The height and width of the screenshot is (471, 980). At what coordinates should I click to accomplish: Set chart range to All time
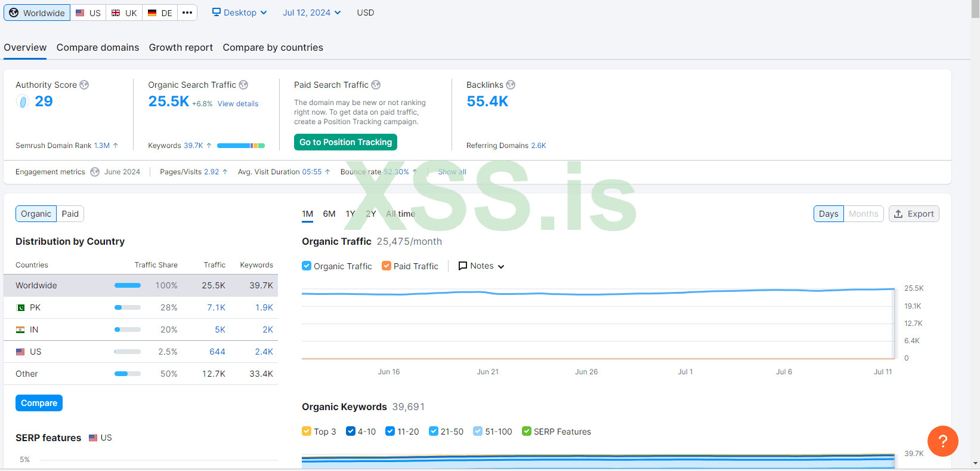point(400,214)
